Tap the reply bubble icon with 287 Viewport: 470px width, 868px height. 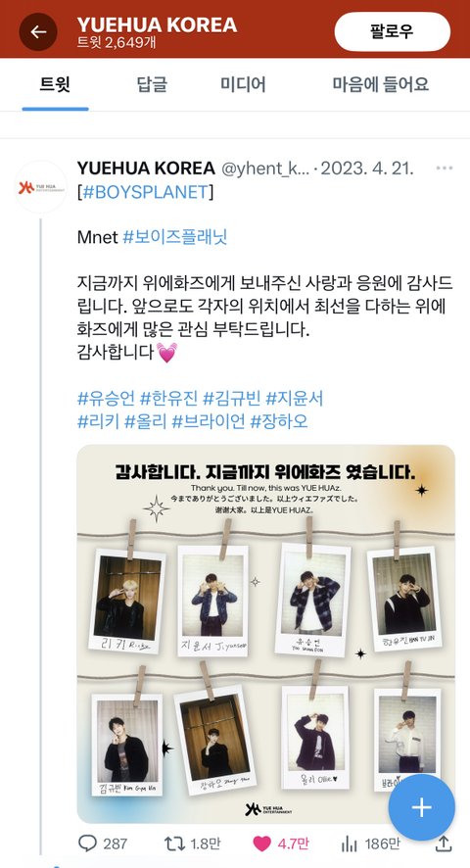click(x=87, y=844)
